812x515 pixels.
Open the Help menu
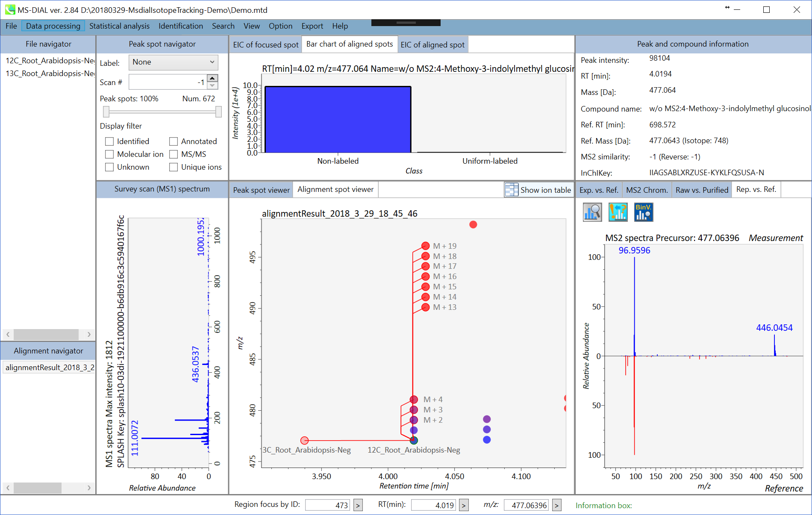coord(340,26)
